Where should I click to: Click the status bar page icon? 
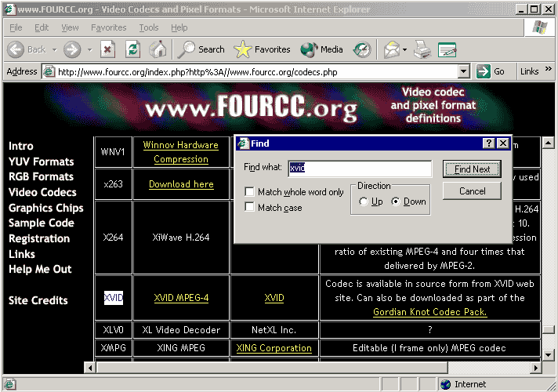pos(9,384)
